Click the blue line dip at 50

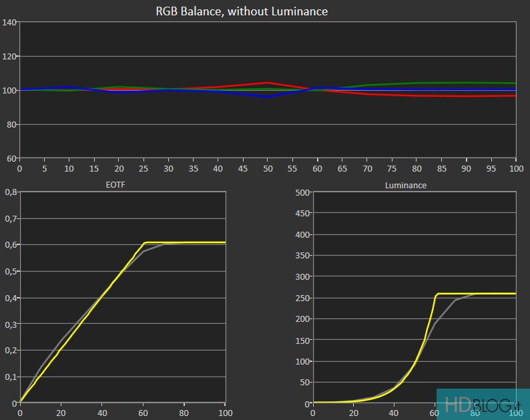coord(268,97)
